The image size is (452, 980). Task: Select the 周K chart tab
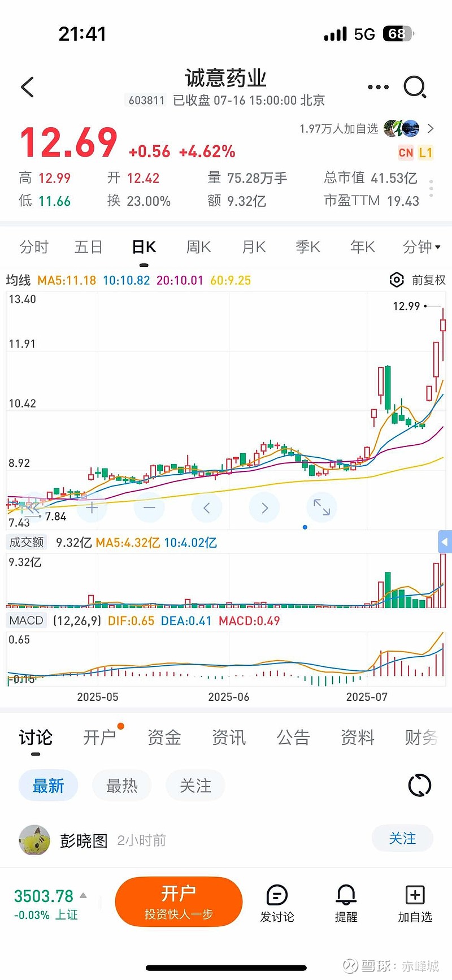click(x=199, y=247)
